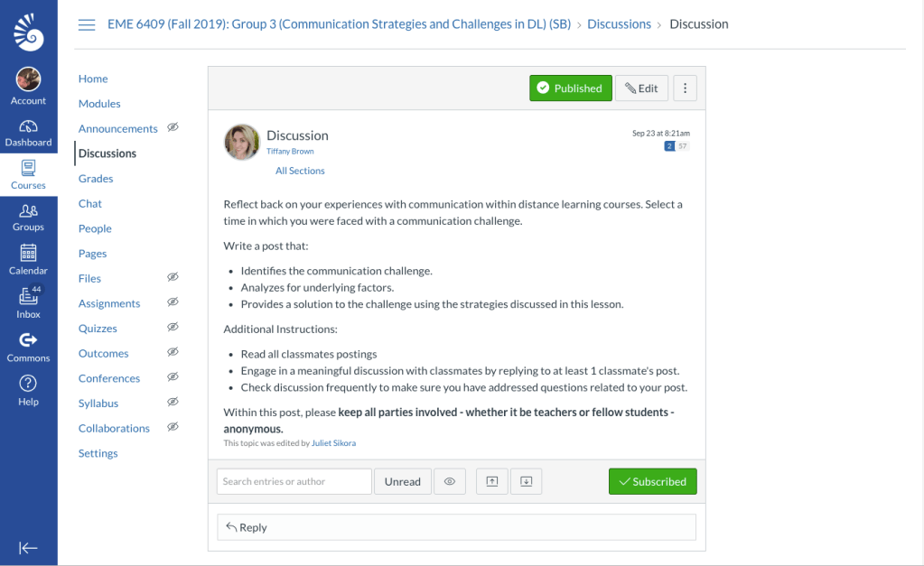Open the Calendar icon in sidebar
The image size is (924, 566).
tap(28, 259)
